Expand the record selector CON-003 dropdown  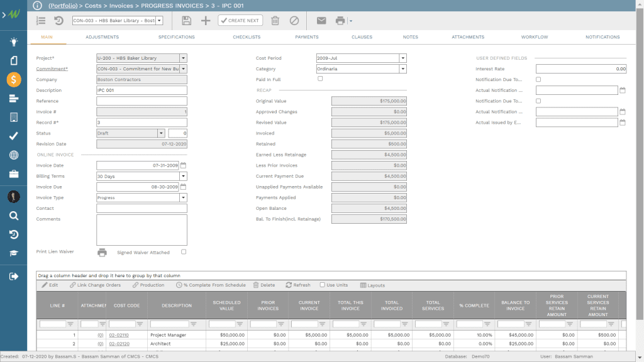point(159,21)
